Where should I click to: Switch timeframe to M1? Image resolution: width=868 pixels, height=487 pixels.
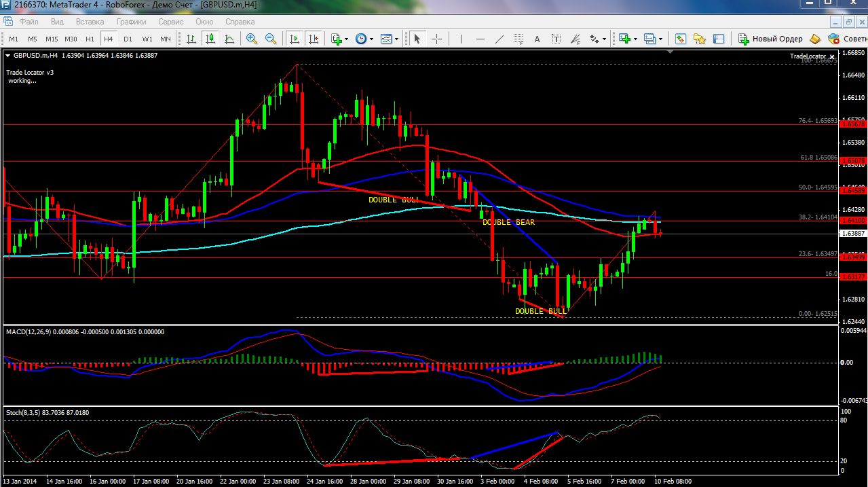pyautogui.click(x=14, y=39)
